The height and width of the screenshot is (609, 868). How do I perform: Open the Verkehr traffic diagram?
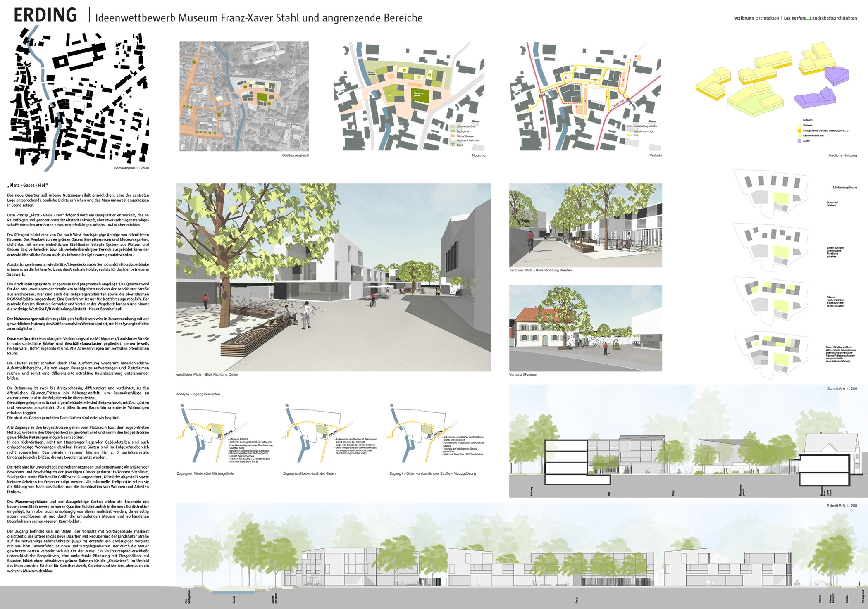[586, 96]
